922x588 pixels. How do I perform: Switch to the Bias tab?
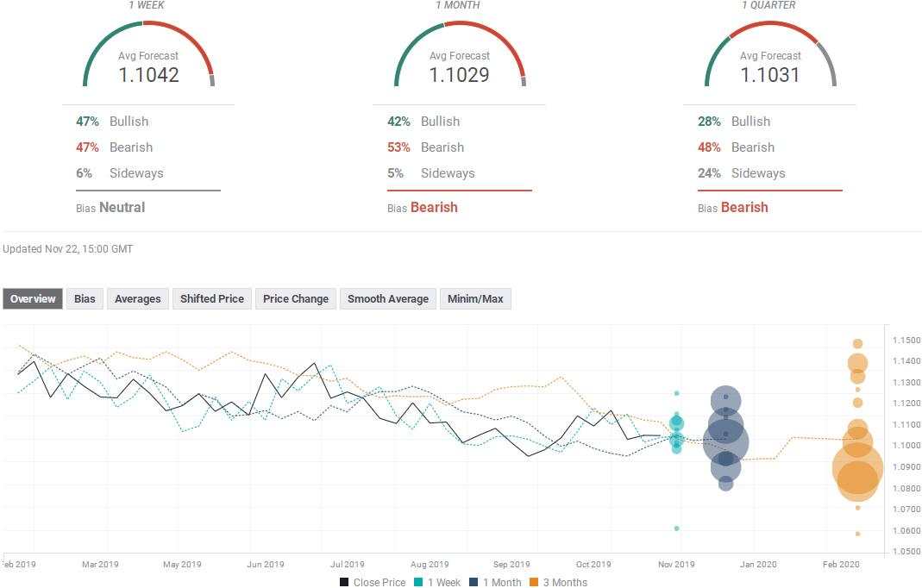(85, 298)
